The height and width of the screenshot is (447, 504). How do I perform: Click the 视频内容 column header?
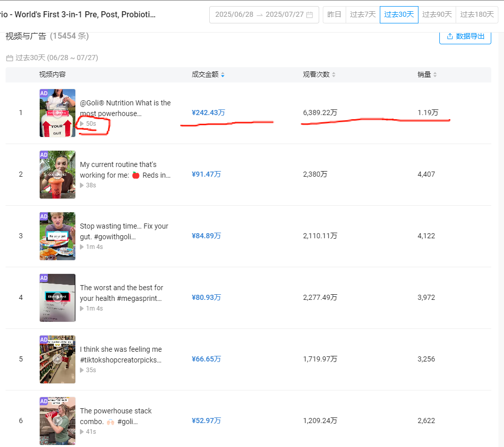point(52,75)
